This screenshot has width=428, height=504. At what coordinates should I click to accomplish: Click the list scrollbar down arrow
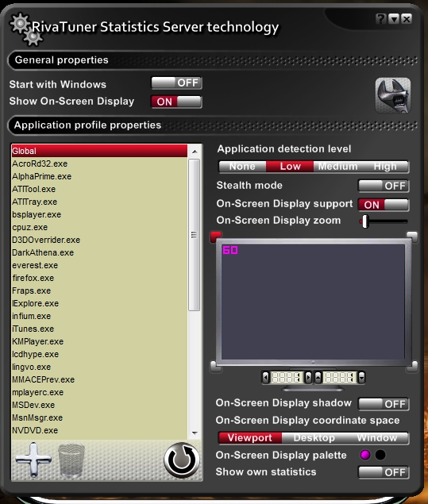tap(195, 433)
